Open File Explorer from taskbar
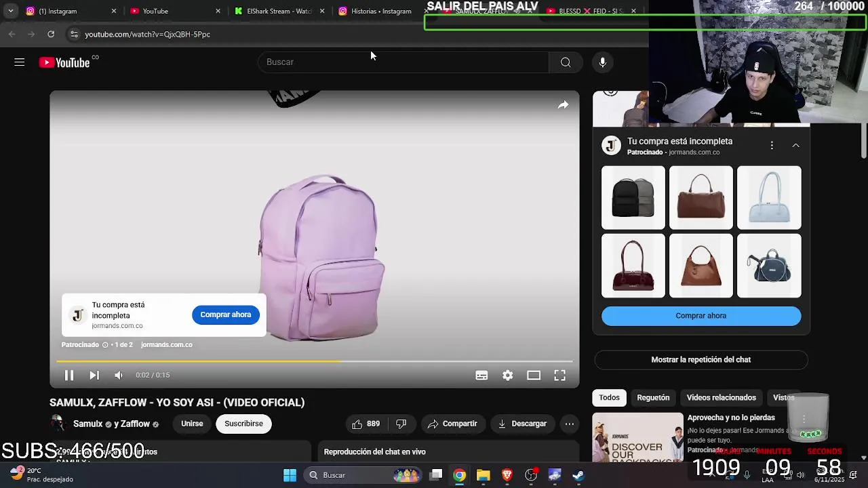Screen dimensions: 868x488 click(483, 475)
